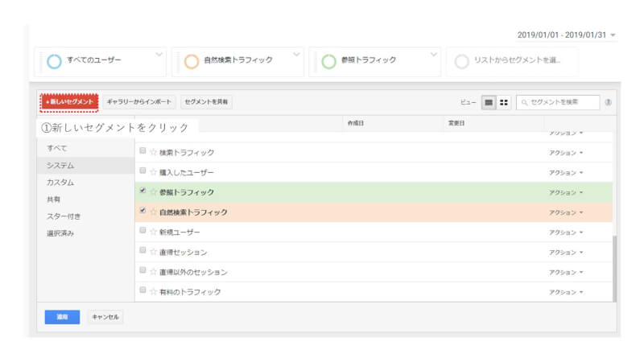Check the 直帰以外のセッション checkbox

(x=142, y=270)
